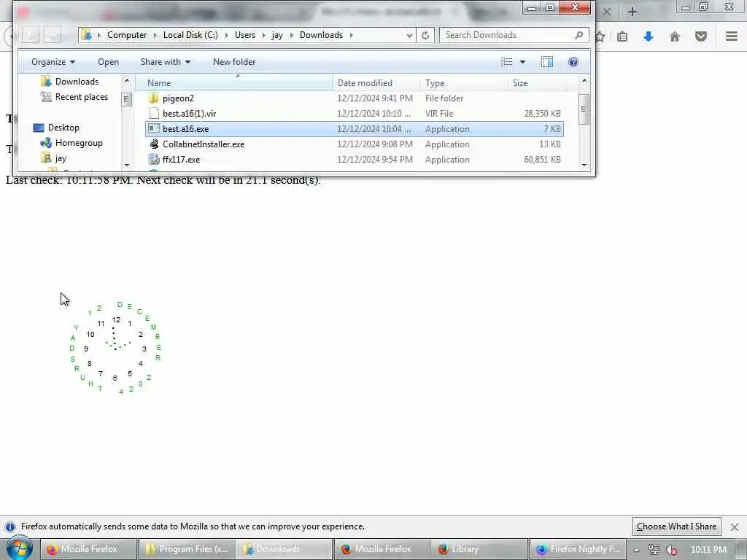Select the pigeon2 folder name

coord(178,98)
